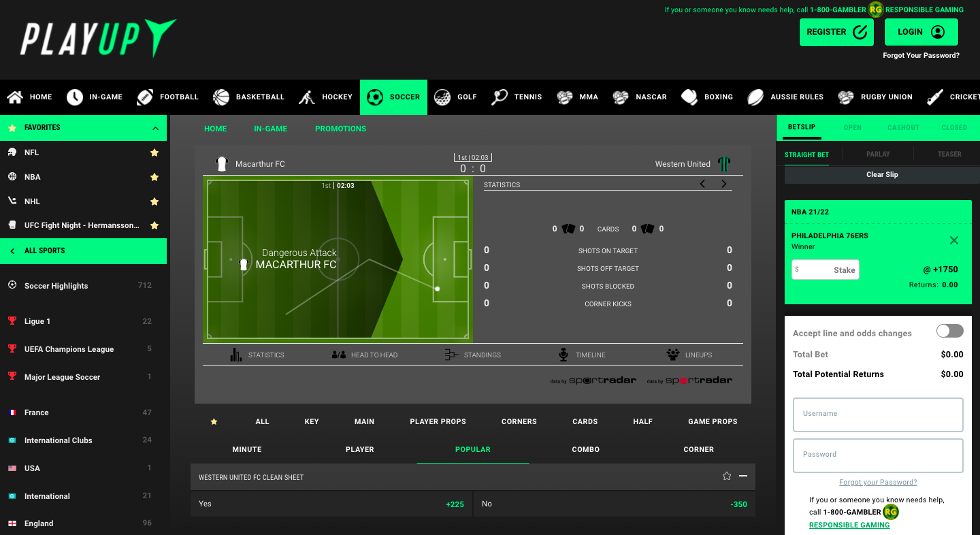Go to next statistics page arrow
The width and height of the screenshot is (980, 535).
tap(724, 184)
